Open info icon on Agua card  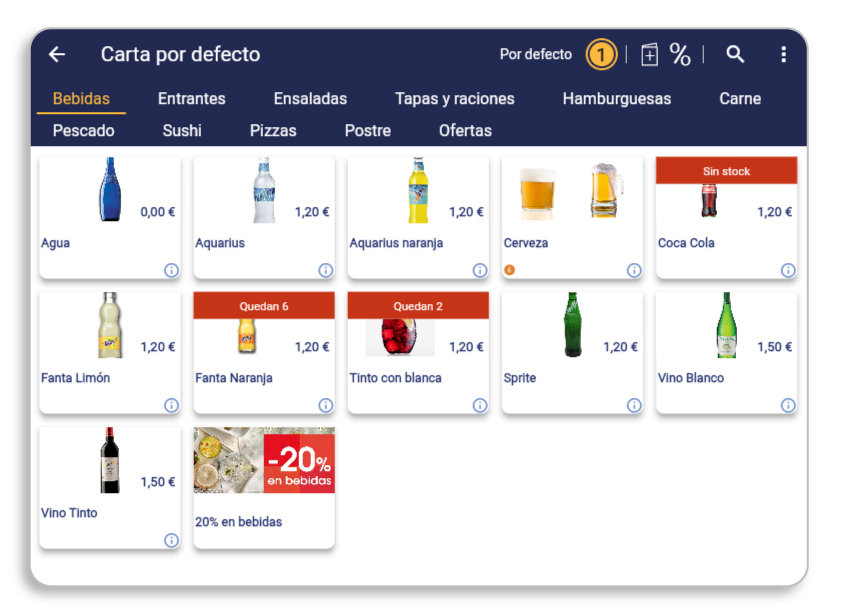click(x=171, y=270)
